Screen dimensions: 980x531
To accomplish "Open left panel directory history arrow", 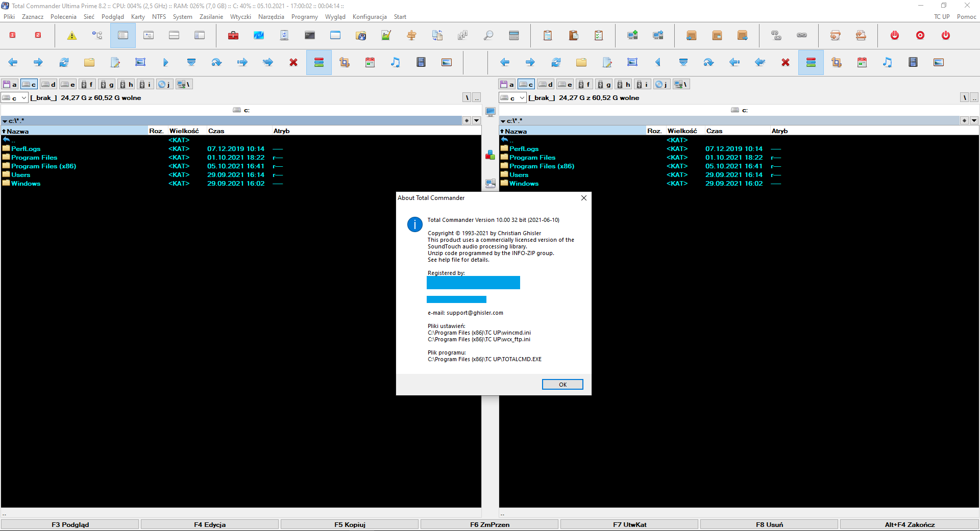I will [x=476, y=121].
